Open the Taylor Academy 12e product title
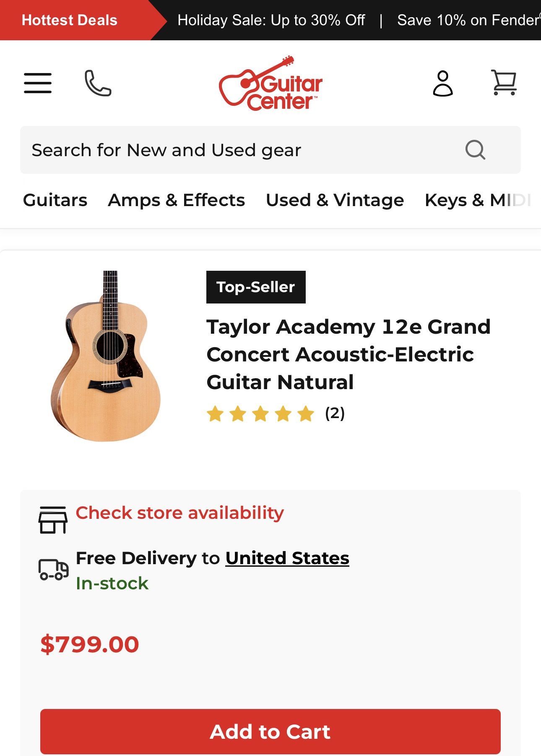Viewport: 541px width, 756px height. pos(348,354)
